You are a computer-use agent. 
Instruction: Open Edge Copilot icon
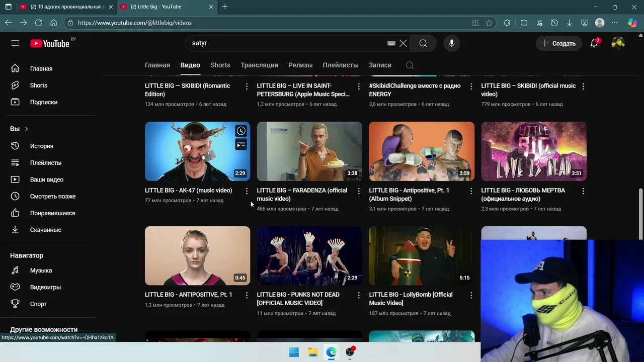tap(632, 23)
